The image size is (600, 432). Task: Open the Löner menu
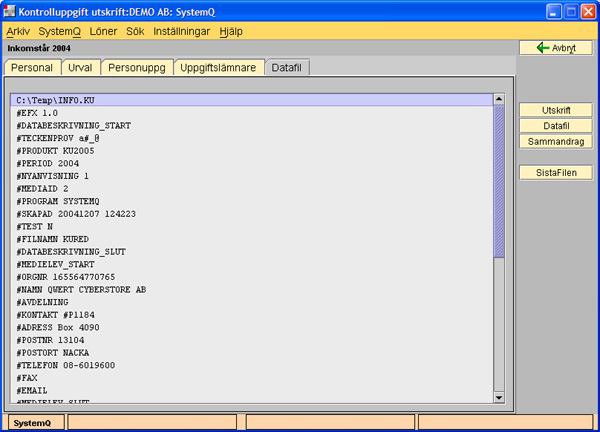tap(103, 31)
